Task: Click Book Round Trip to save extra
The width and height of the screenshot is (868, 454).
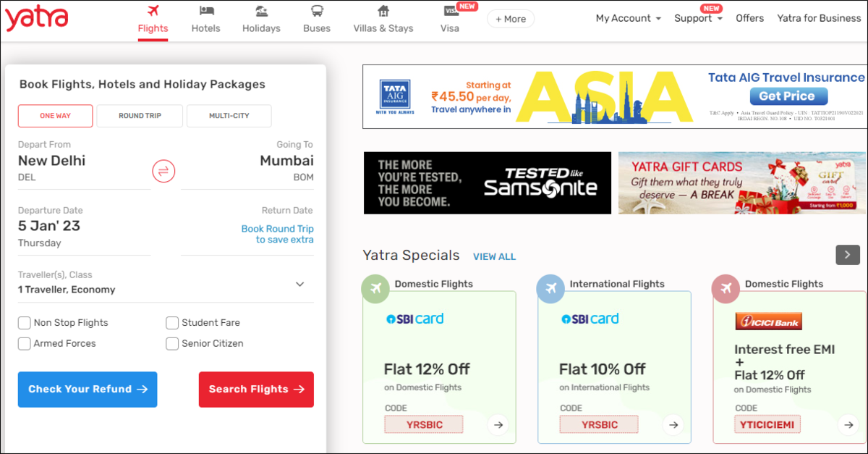Action: coord(278,234)
